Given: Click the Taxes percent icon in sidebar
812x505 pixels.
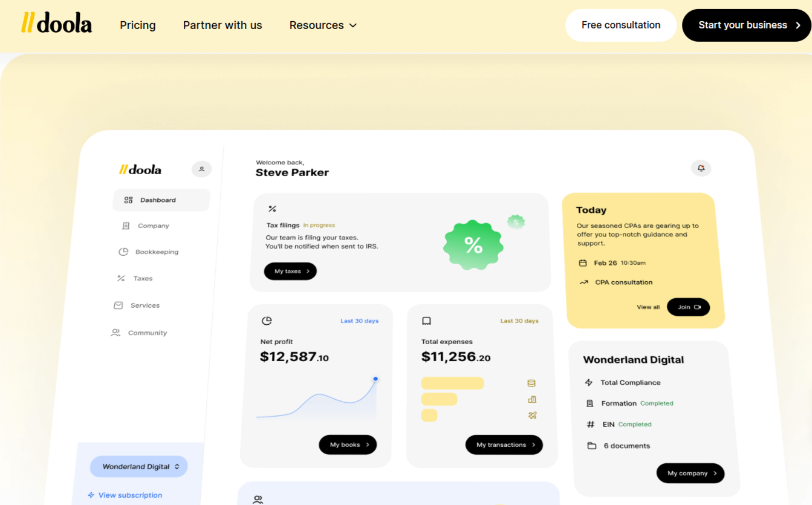Looking at the screenshot, I should tap(121, 278).
